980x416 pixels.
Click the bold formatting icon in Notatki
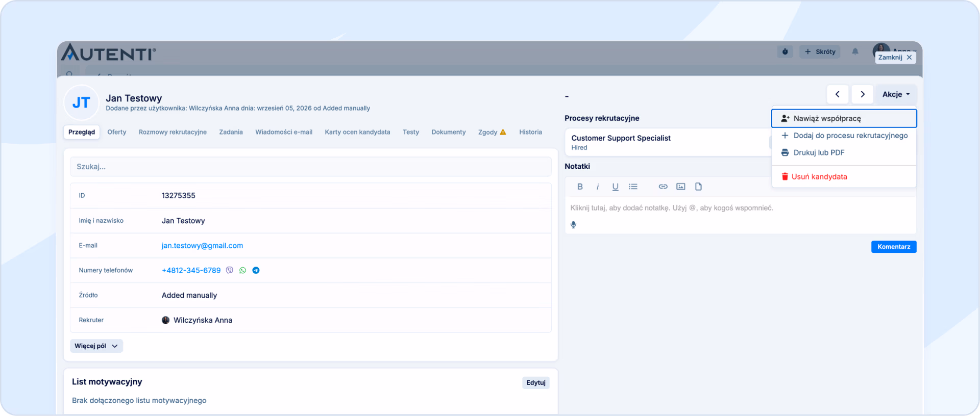pos(580,187)
